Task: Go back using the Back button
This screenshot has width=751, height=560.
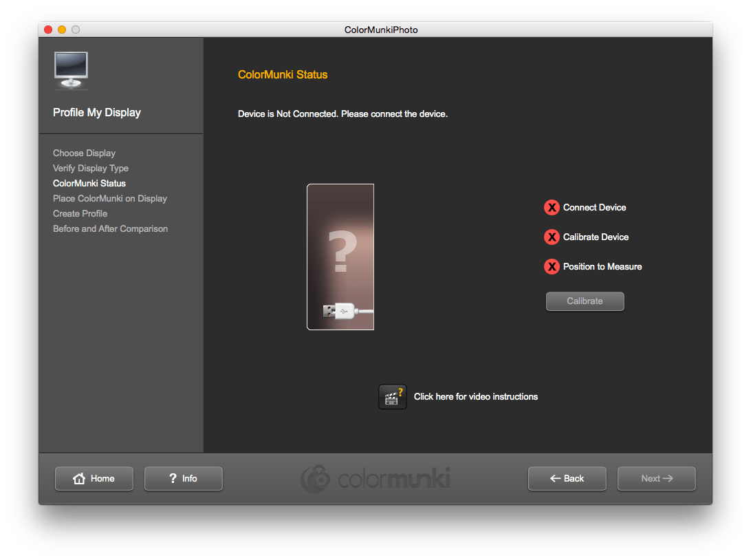Action: click(567, 478)
